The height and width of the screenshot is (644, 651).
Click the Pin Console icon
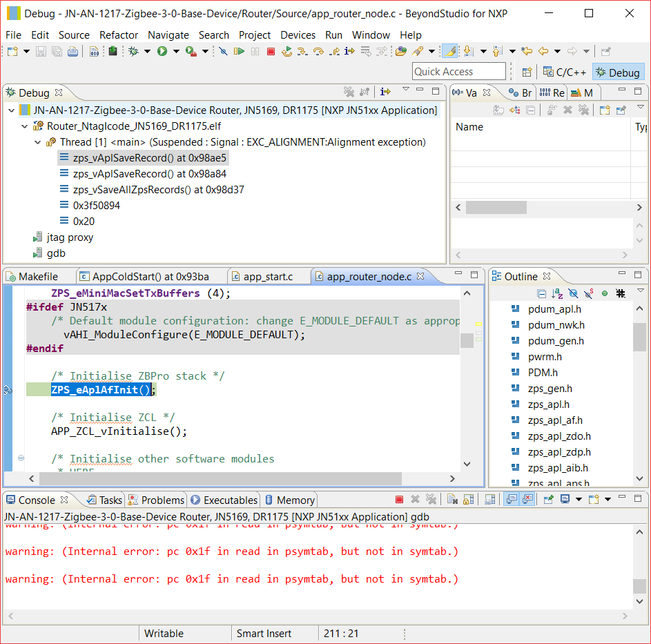pyautogui.click(x=548, y=500)
